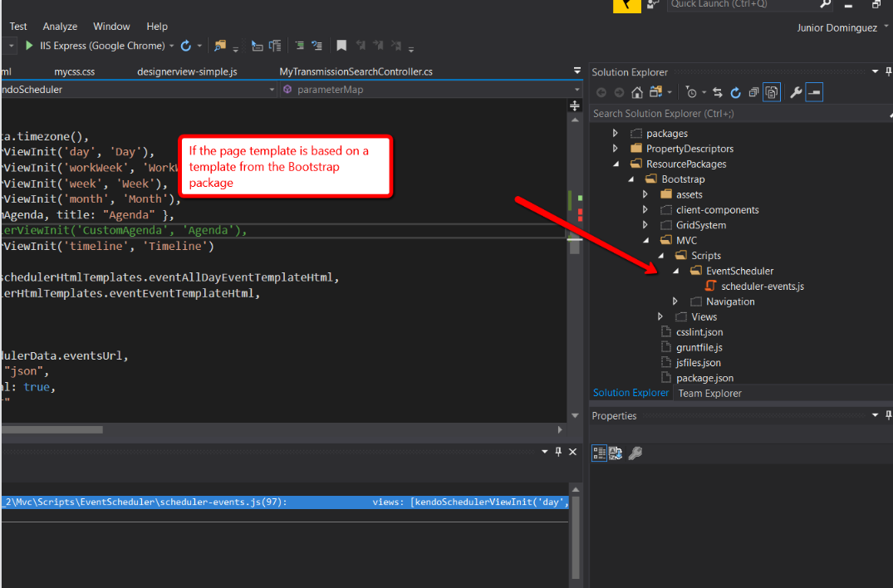Screen dimensions: 893x588
Task: Click the Sync with Active Document icon
Action: point(717,92)
